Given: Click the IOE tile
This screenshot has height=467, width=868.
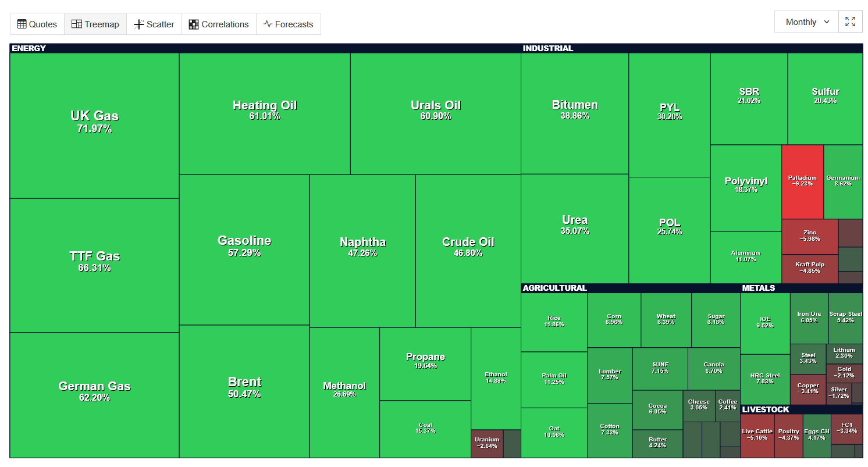Looking at the screenshot, I should tap(765, 324).
